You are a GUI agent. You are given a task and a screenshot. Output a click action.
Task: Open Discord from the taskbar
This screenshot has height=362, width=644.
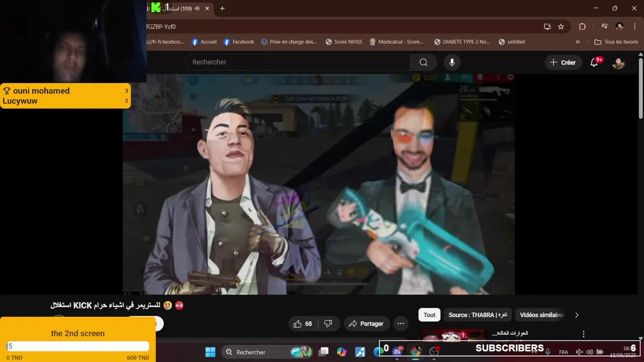[397, 352]
